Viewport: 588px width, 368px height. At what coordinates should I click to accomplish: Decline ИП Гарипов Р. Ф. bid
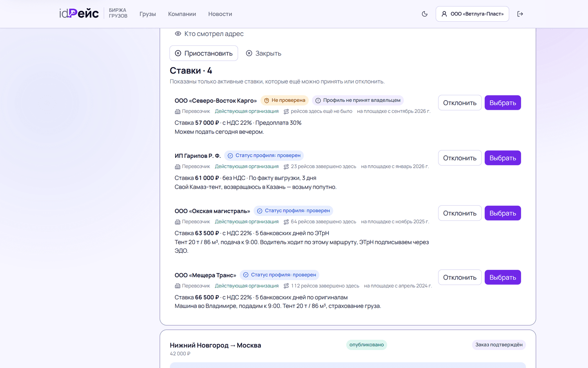point(460,158)
